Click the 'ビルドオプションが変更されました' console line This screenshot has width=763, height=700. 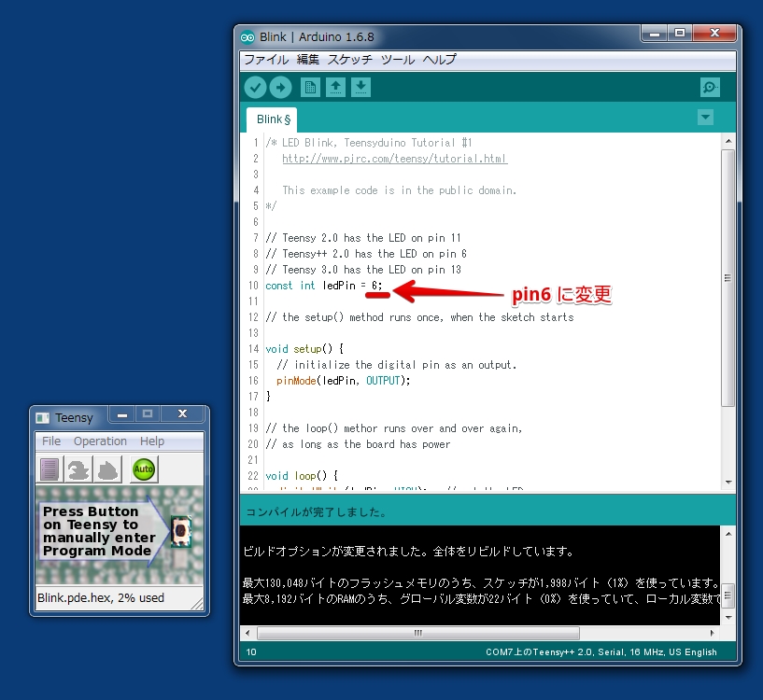(409, 552)
